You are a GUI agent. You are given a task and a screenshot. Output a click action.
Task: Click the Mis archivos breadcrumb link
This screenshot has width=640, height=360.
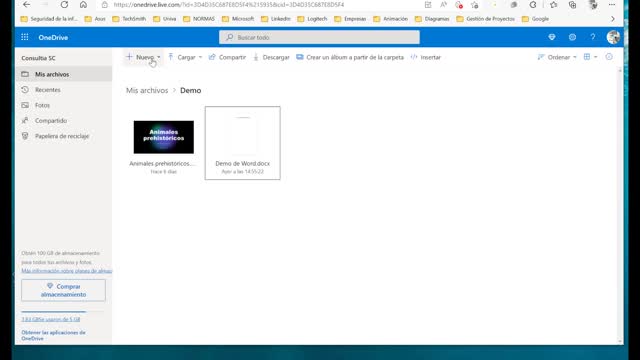(x=147, y=91)
